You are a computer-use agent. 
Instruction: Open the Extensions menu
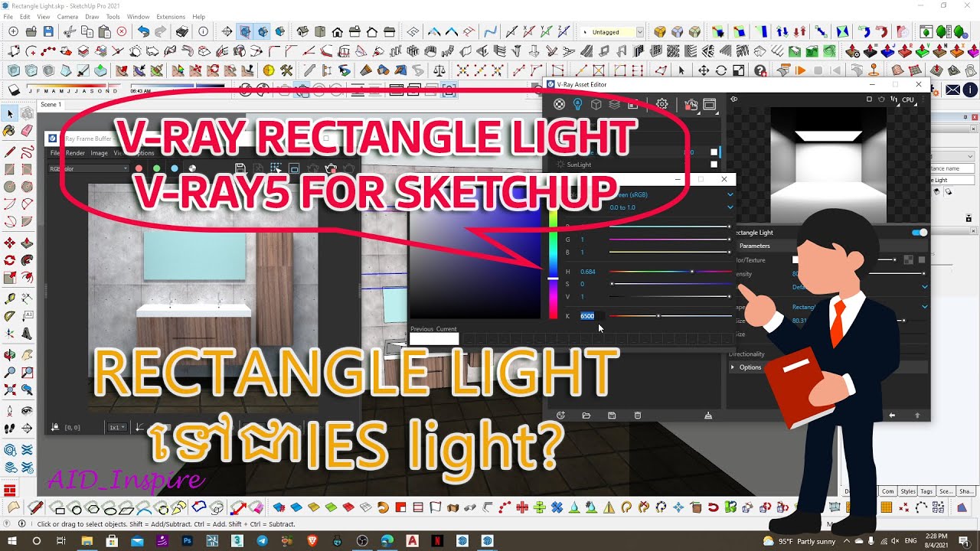point(171,17)
